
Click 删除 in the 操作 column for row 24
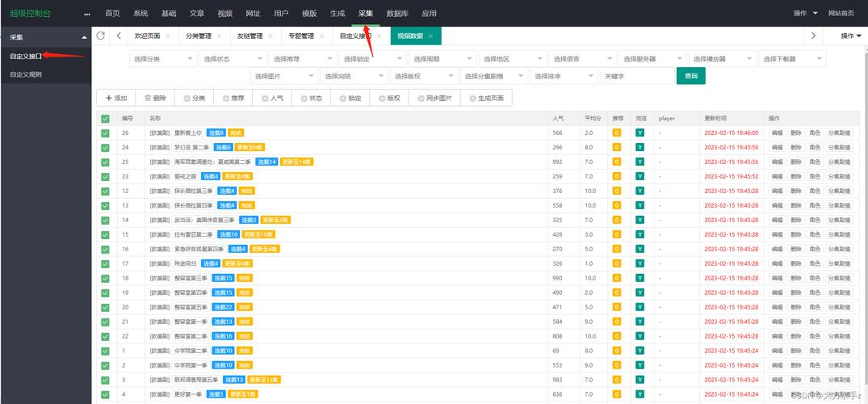tap(795, 147)
